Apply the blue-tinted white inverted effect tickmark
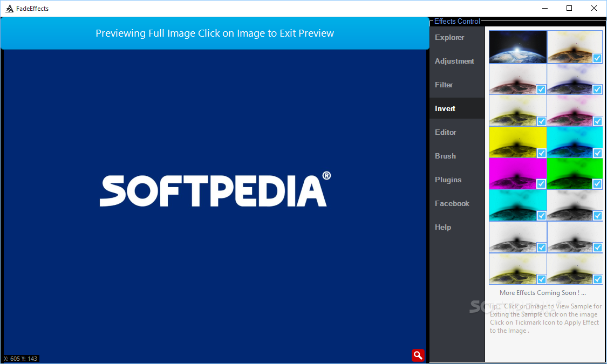Screen dimensions: 607x364 [597, 90]
